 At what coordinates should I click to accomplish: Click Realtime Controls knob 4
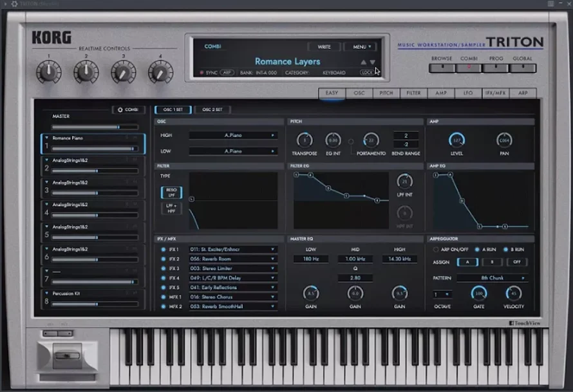(160, 71)
